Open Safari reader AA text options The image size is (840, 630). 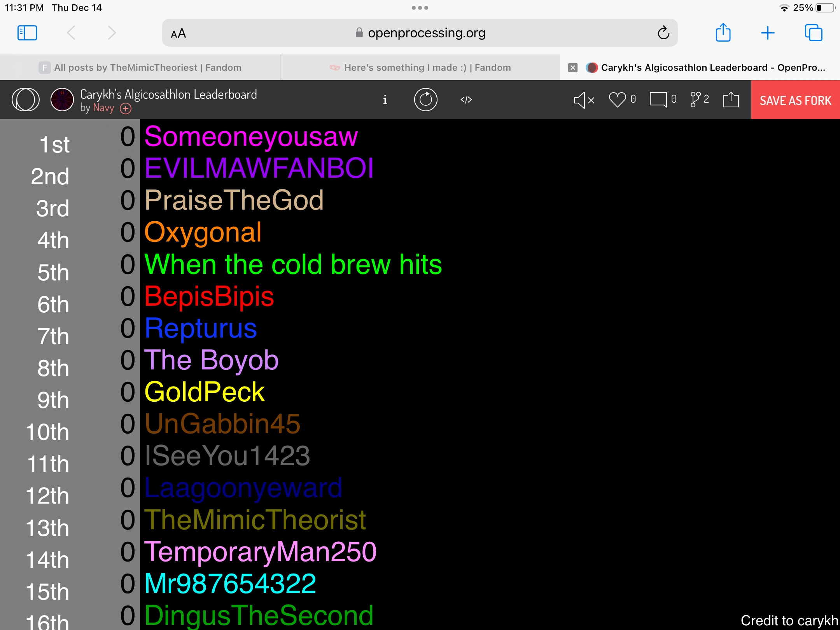tap(178, 33)
